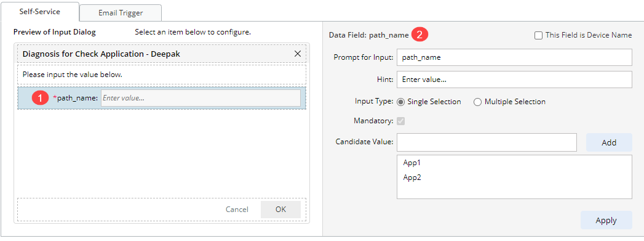Select the Self-Service tab
Image resolution: width=644 pixels, height=241 pixels.
[40, 12]
